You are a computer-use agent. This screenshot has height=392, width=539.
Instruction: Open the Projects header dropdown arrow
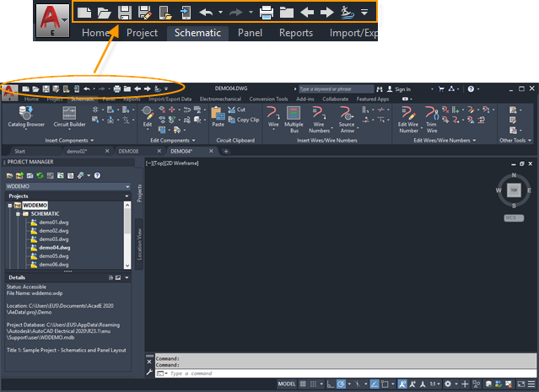point(127,196)
